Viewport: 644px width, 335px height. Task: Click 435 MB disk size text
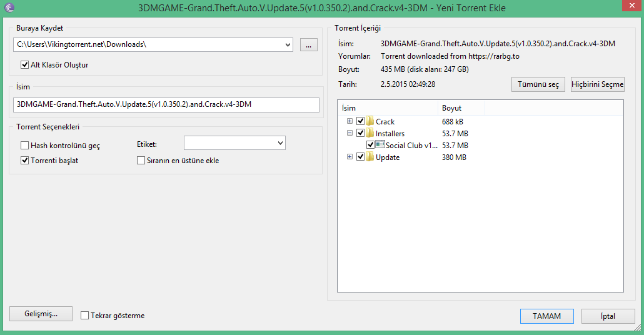pyautogui.click(x=425, y=69)
